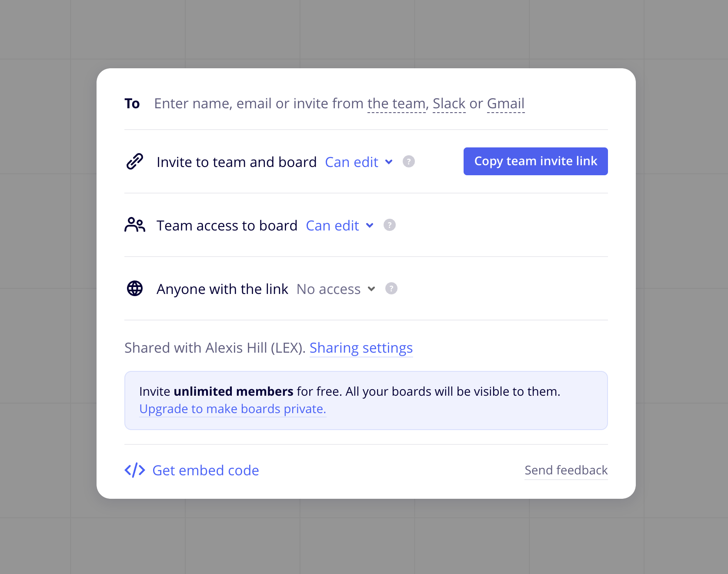Click Upgrade to make boards private link

coord(233,409)
